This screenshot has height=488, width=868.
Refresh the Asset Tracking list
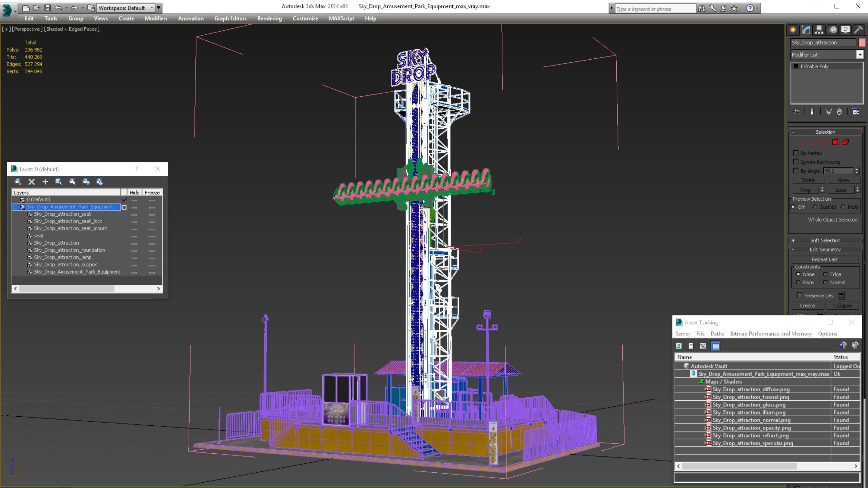679,346
